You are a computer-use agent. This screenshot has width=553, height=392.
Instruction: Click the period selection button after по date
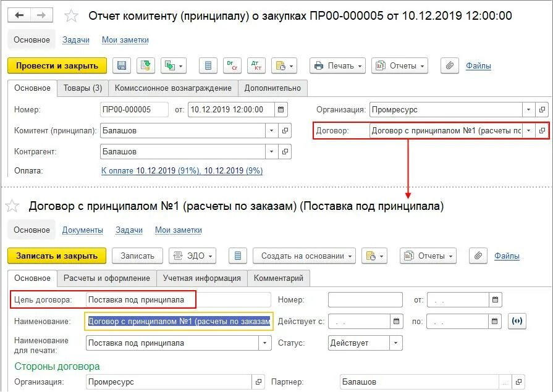click(x=517, y=322)
